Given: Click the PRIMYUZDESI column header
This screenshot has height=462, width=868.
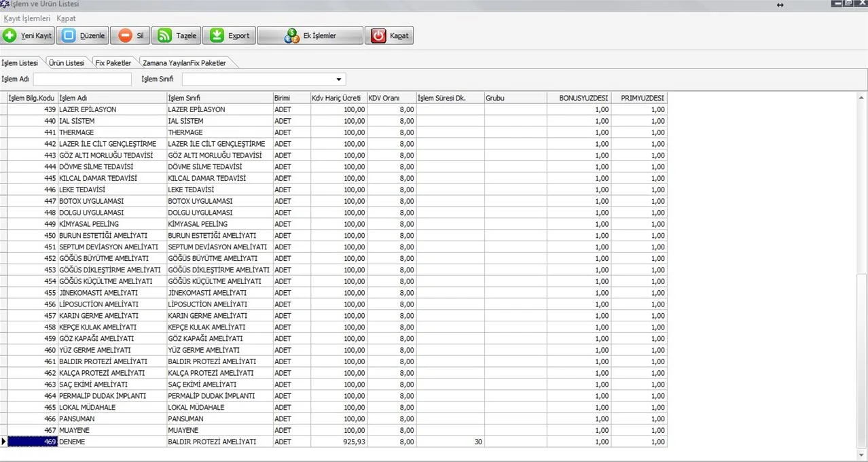Looking at the screenshot, I should pos(638,98).
